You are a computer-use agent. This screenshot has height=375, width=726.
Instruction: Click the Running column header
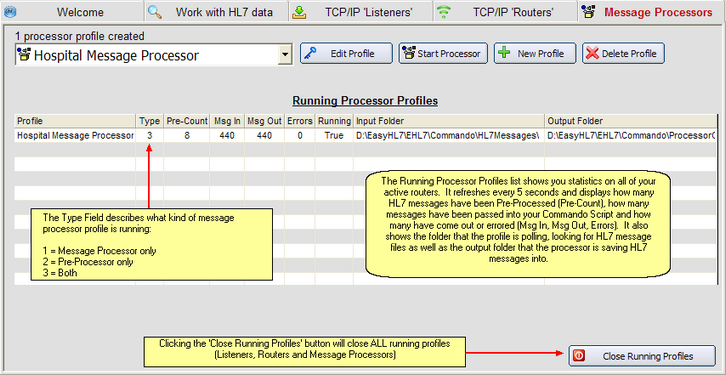[x=334, y=121]
